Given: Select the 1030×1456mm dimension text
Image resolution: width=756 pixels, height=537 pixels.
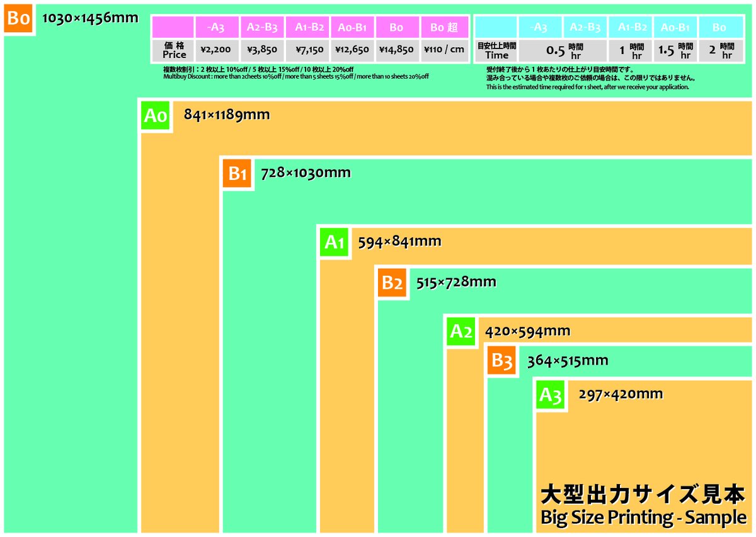Looking at the screenshot, I should click(x=90, y=18).
